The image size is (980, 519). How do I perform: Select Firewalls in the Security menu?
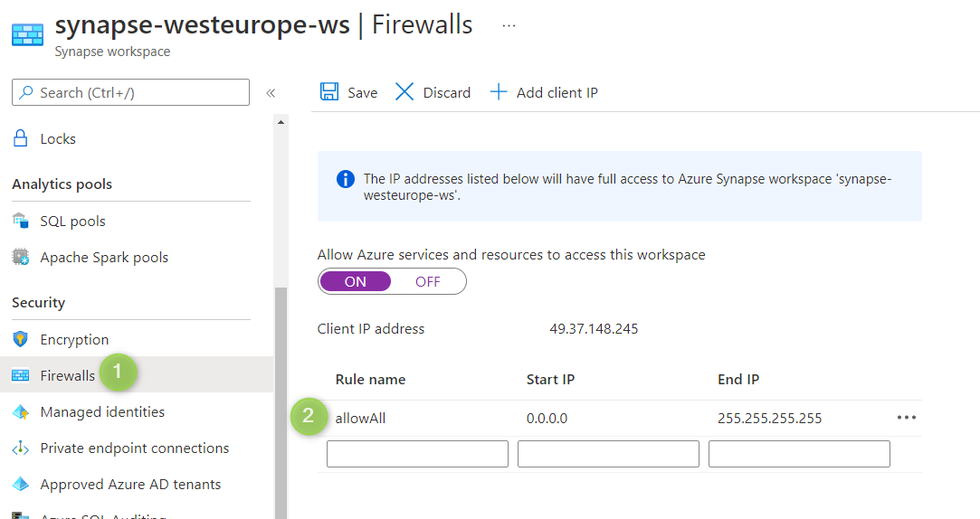point(68,375)
